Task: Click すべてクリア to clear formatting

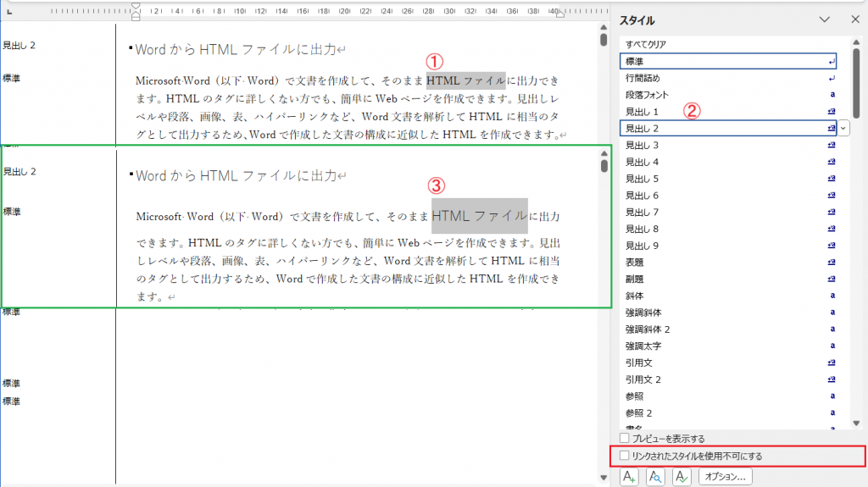Action: click(649, 44)
